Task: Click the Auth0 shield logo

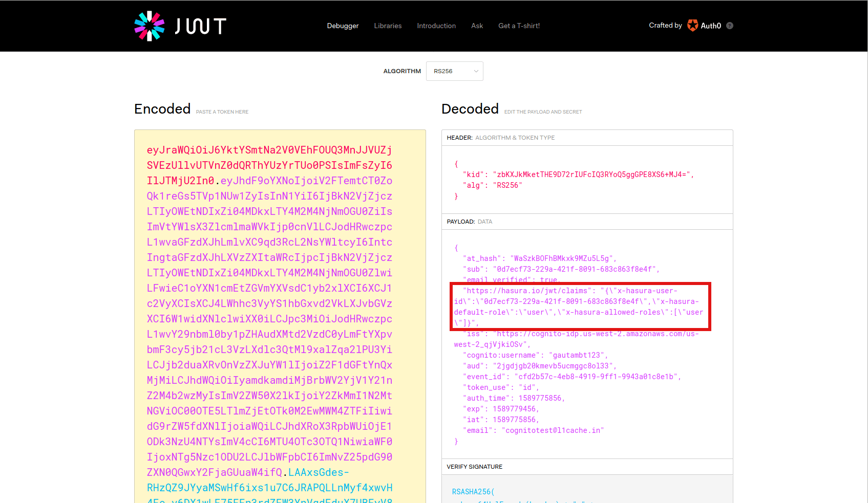Action: [x=692, y=26]
